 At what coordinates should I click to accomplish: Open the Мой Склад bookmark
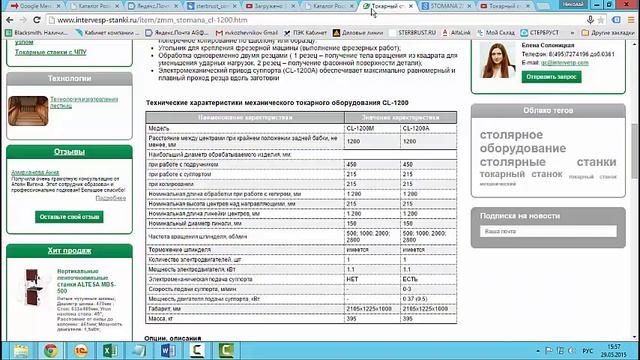(496, 33)
